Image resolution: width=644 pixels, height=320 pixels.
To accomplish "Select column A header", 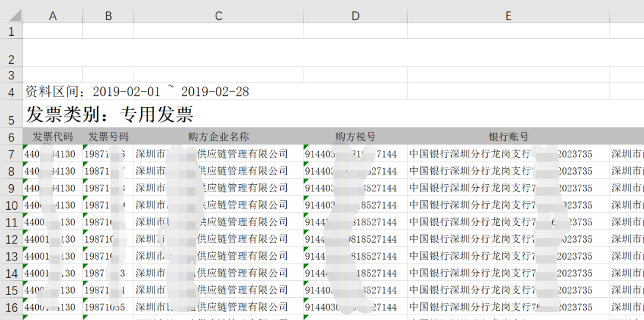I will (52, 15).
